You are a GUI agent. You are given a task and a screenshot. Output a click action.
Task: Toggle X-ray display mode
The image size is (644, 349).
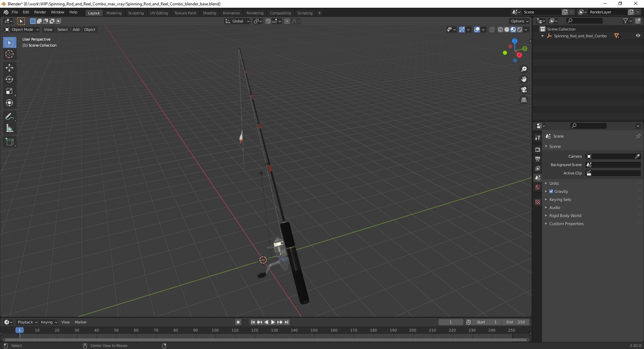[492, 30]
